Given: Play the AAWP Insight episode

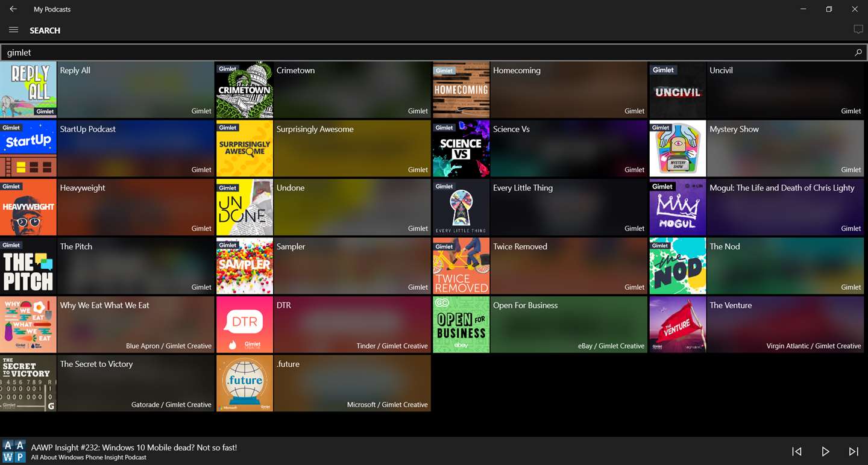Looking at the screenshot, I should click(825, 452).
